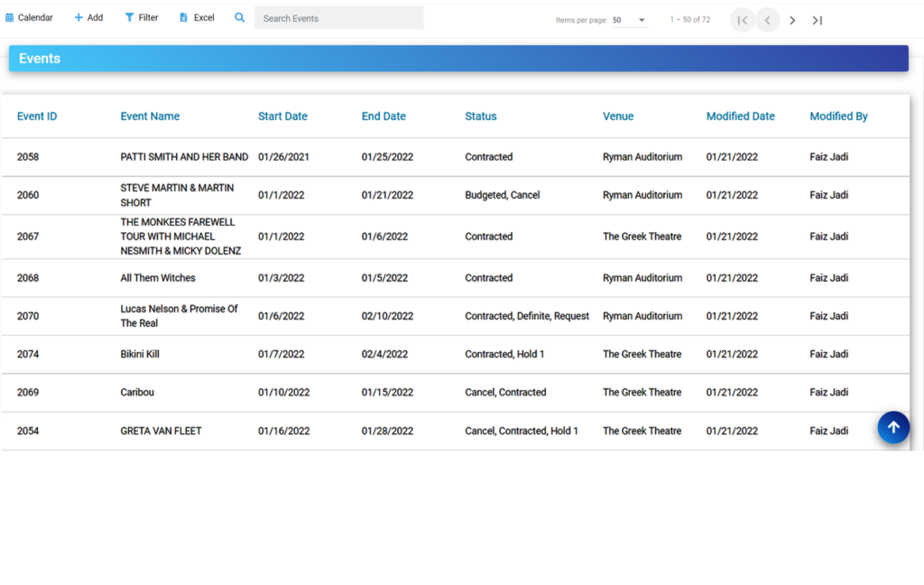Sort the list by Status column
Viewport: 924px width, 585px height.
point(480,116)
